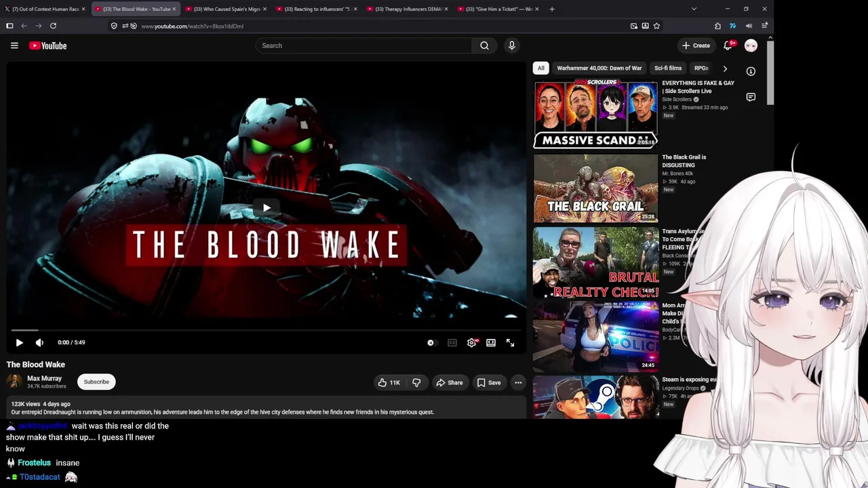Screen dimensions: 868x488
Task: Open the MASSIVE SCANDAL Side Scrollers thumbnail
Action: click(x=595, y=114)
